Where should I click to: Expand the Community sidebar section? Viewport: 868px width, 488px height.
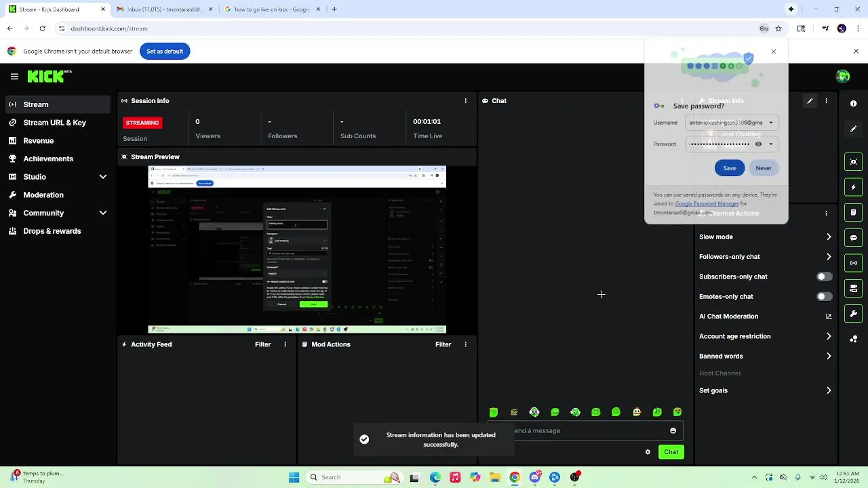coord(103,213)
